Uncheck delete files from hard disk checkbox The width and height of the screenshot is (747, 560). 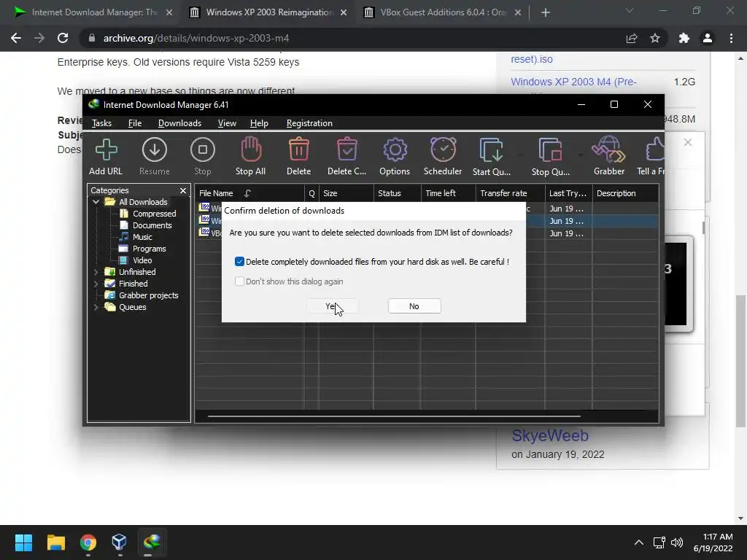(x=239, y=262)
